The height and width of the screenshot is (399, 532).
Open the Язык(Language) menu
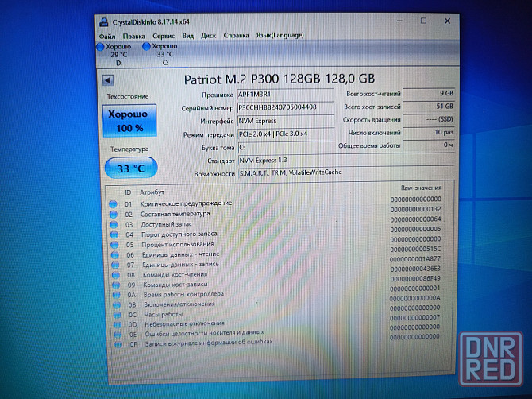click(x=280, y=35)
